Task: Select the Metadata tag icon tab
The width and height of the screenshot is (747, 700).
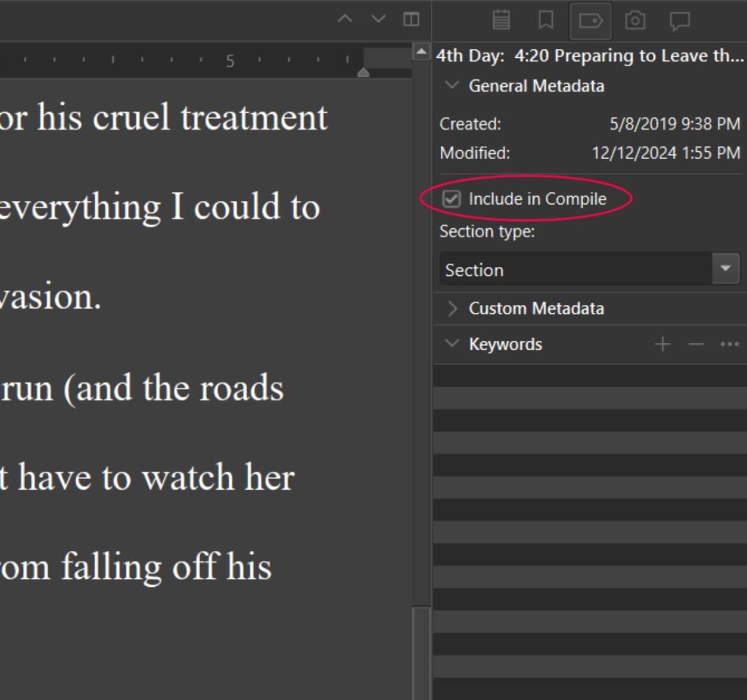Action: (x=590, y=21)
